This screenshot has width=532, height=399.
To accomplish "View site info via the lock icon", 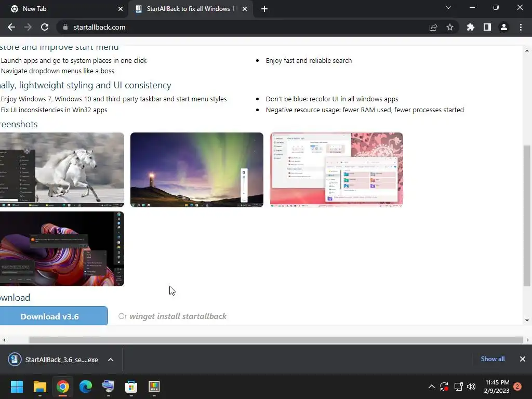I will 65,27.
